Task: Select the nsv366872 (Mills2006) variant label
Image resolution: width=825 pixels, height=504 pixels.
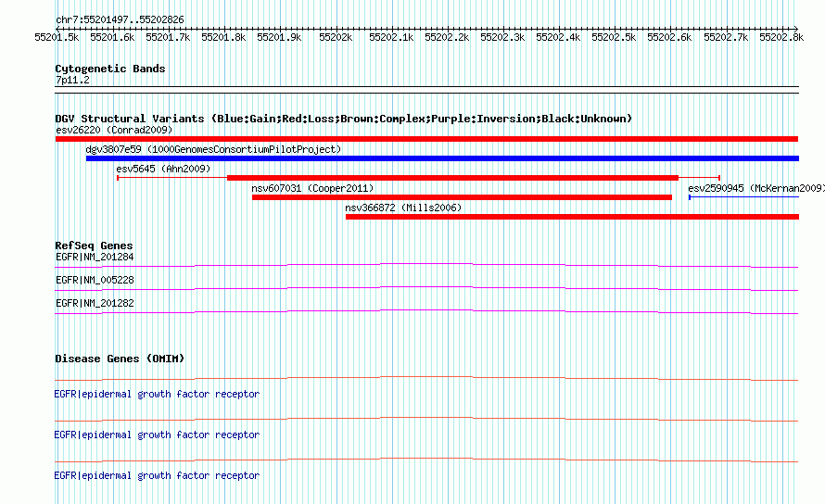Action: [403, 208]
